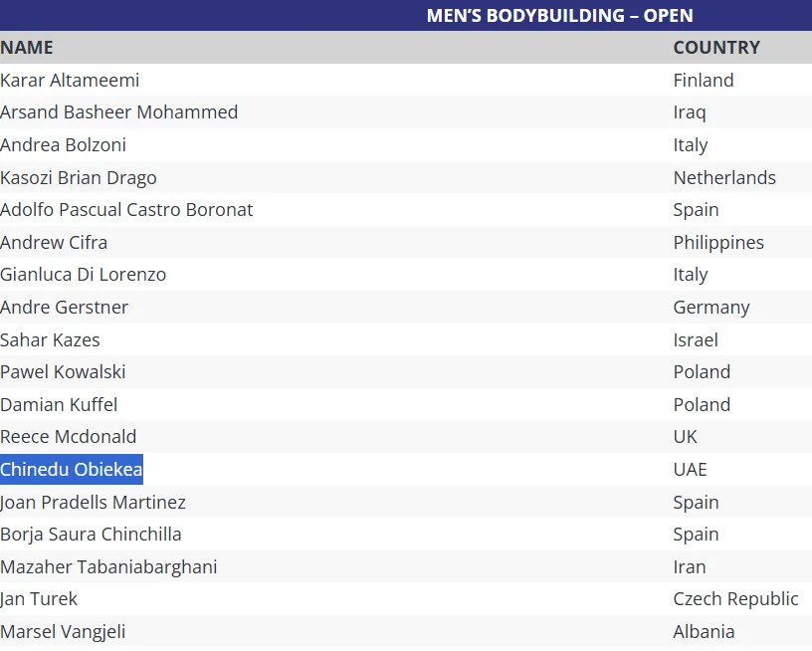Click the UAE country cell
The height and width of the screenshot is (651, 812).
click(x=690, y=469)
